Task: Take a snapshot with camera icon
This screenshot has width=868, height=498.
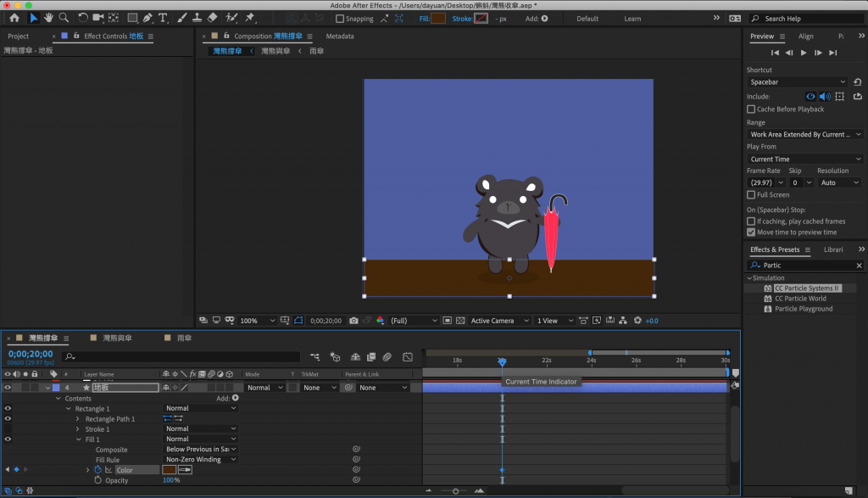Action: (x=353, y=321)
